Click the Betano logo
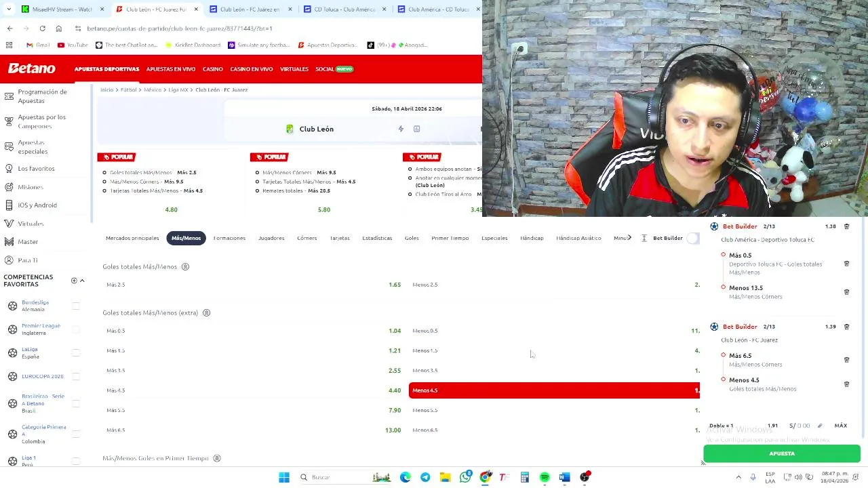 coord(32,68)
